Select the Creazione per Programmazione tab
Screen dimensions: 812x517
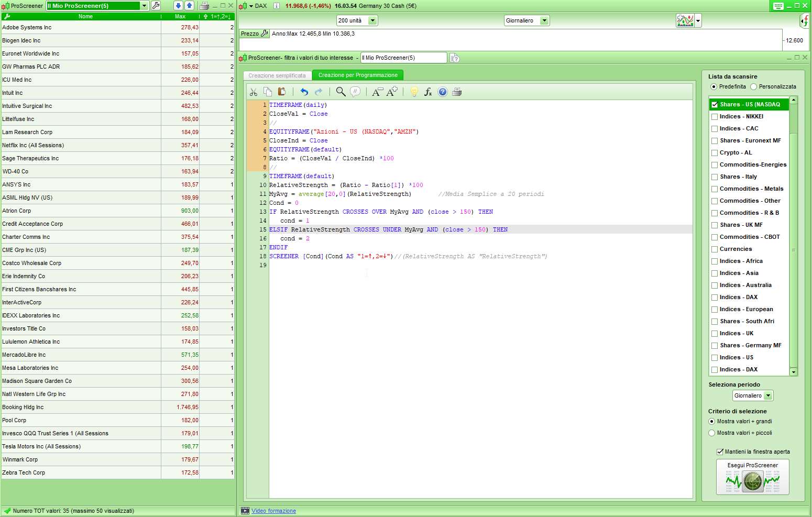[358, 75]
